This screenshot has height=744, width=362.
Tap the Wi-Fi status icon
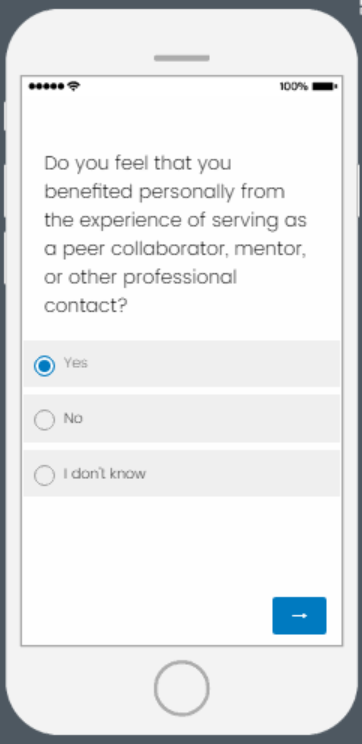pyautogui.click(x=74, y=86)
